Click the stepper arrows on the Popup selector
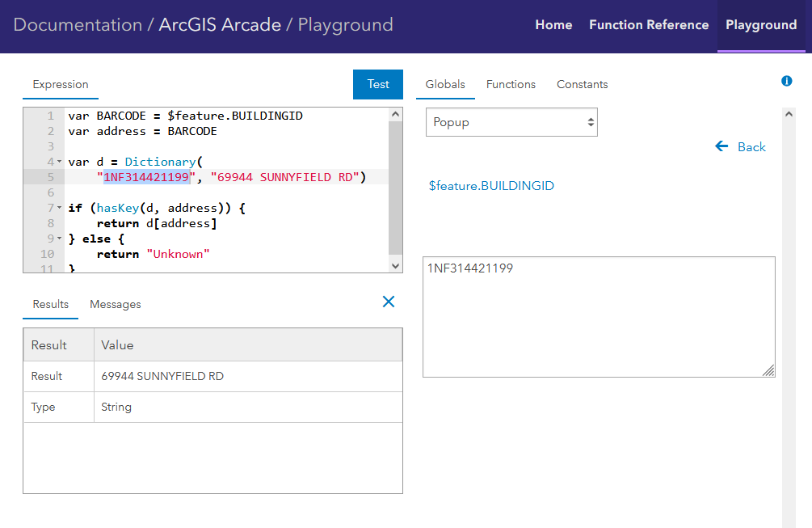This screenshot has height=528, width=812. (591, 121)
